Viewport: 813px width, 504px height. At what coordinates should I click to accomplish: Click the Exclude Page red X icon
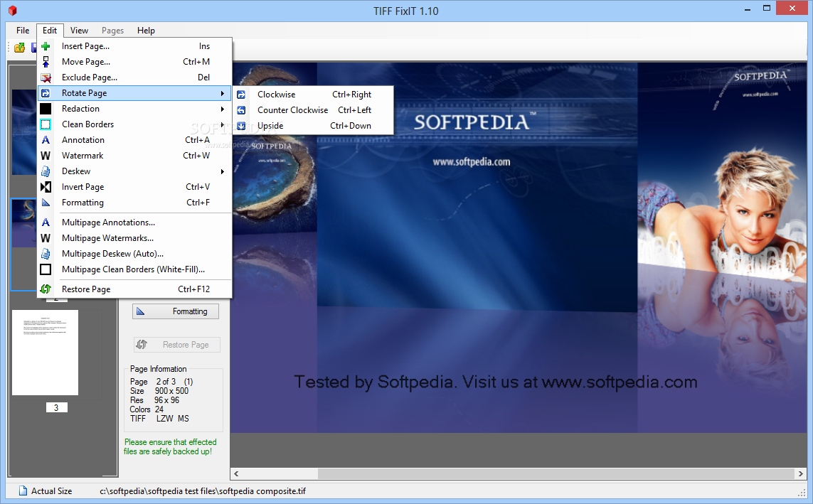46,77
